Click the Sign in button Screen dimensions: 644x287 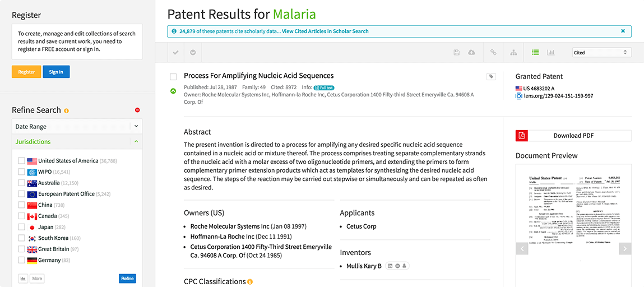tap(56, 72)
